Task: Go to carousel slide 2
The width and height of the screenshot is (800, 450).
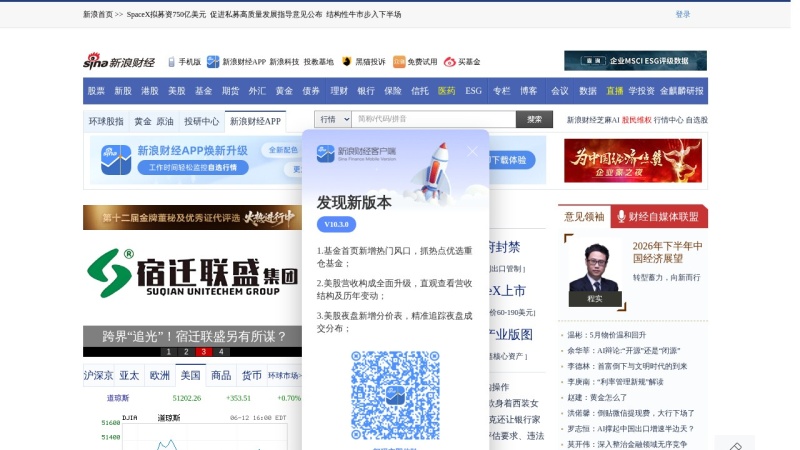Action: [x=186, y=352]
